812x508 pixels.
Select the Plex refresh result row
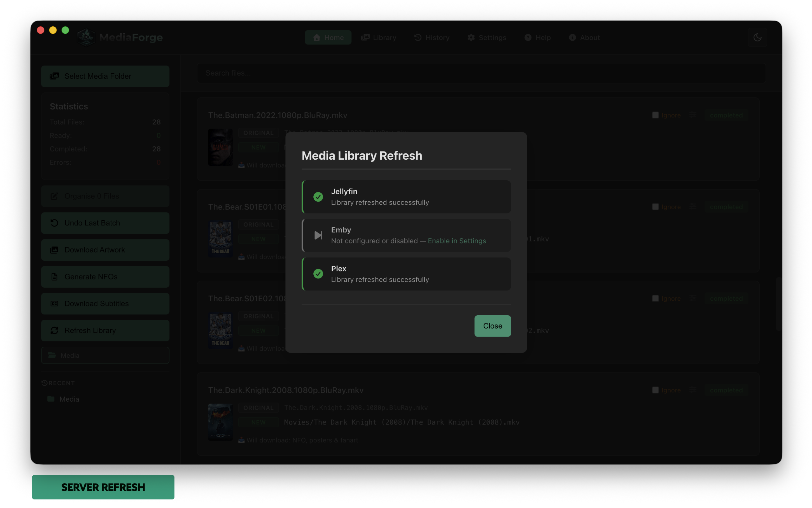coord(406,274)
